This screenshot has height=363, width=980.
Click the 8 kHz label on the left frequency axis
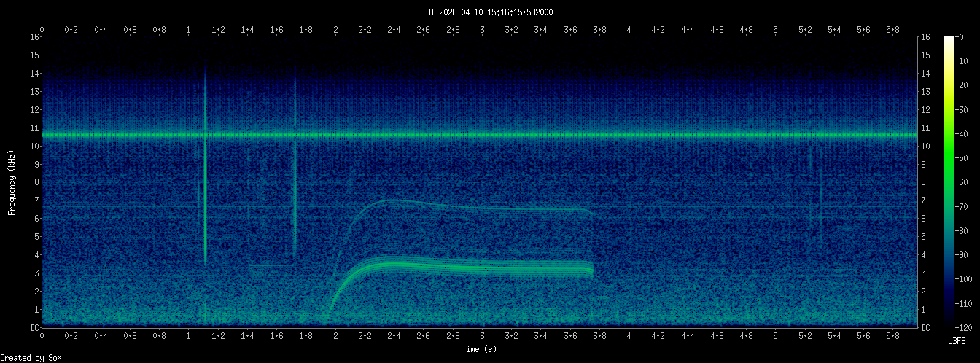(34, 182)
